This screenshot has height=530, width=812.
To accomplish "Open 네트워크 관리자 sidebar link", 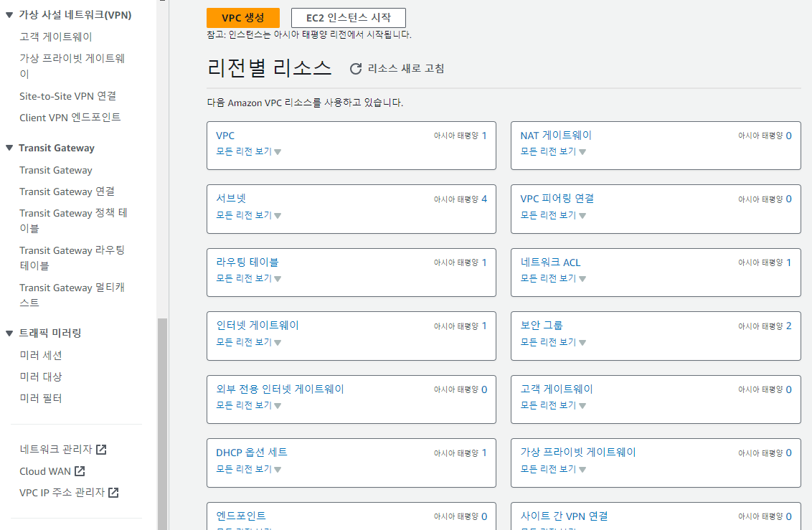I will [56, 449].
